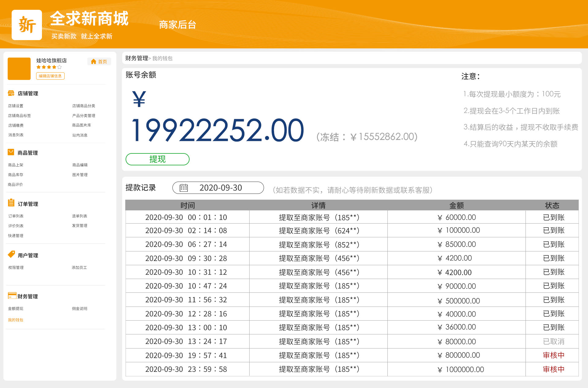Click 审核中 status for ¥ 1000000.00 row

(x=554, y=369)
